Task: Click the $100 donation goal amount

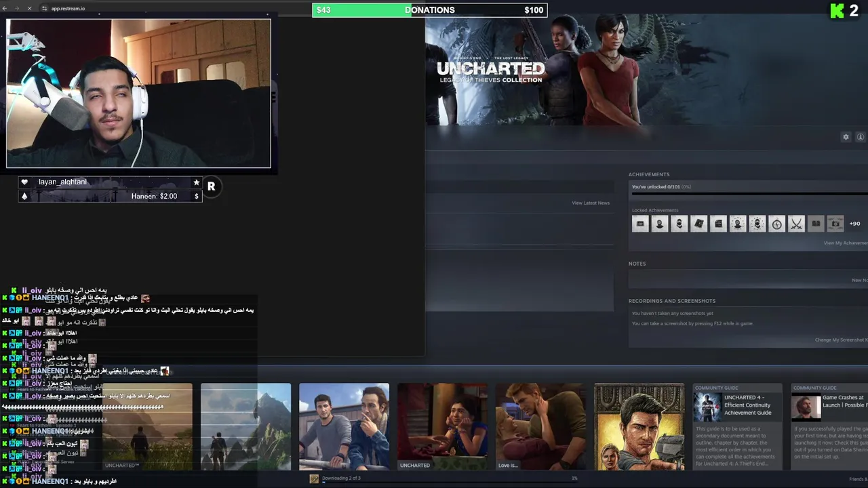Action: [x=534, y=10]
